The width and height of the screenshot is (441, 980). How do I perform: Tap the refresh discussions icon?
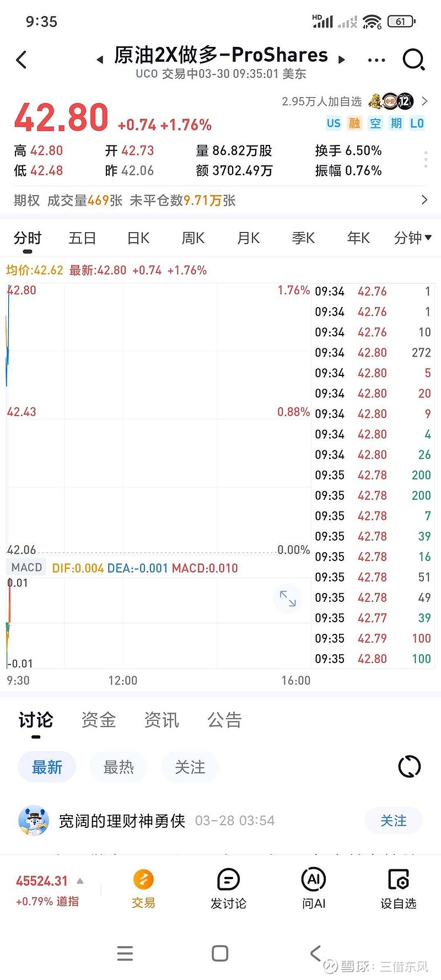(x=409, y=766)
